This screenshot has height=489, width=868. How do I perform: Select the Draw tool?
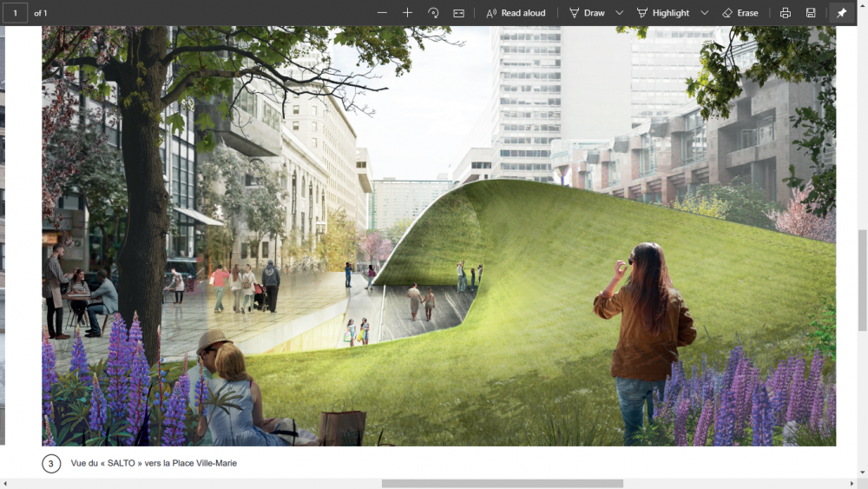[x=587, y=13]
